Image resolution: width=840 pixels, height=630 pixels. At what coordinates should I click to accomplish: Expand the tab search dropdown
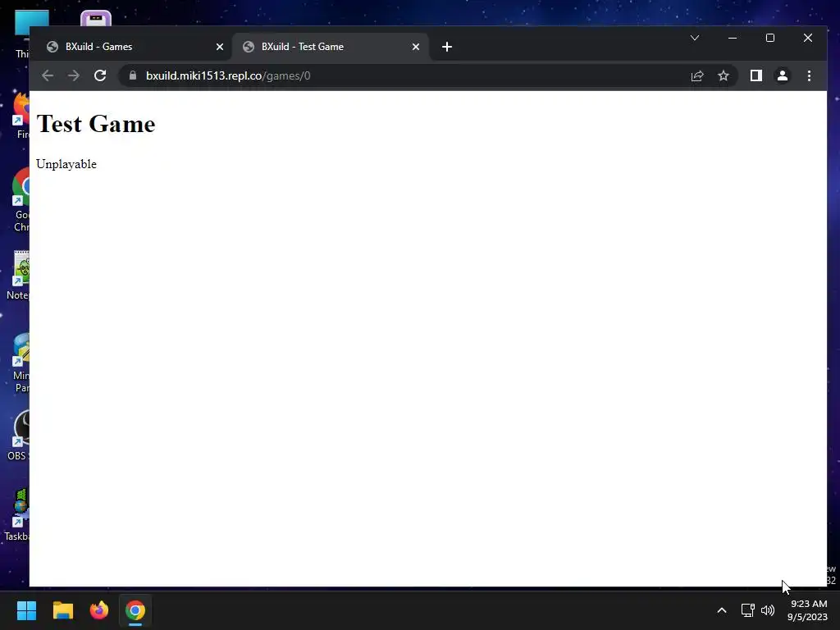pyautogui.click(x=695, y=38)
